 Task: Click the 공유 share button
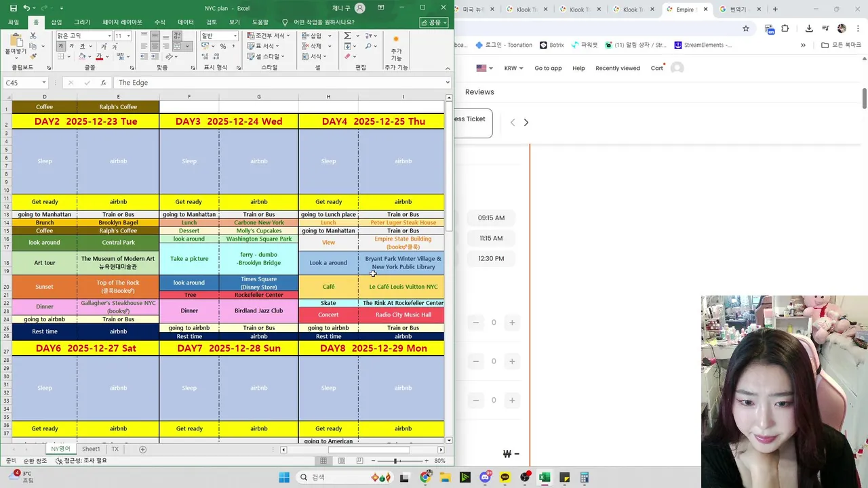(435, 22)
